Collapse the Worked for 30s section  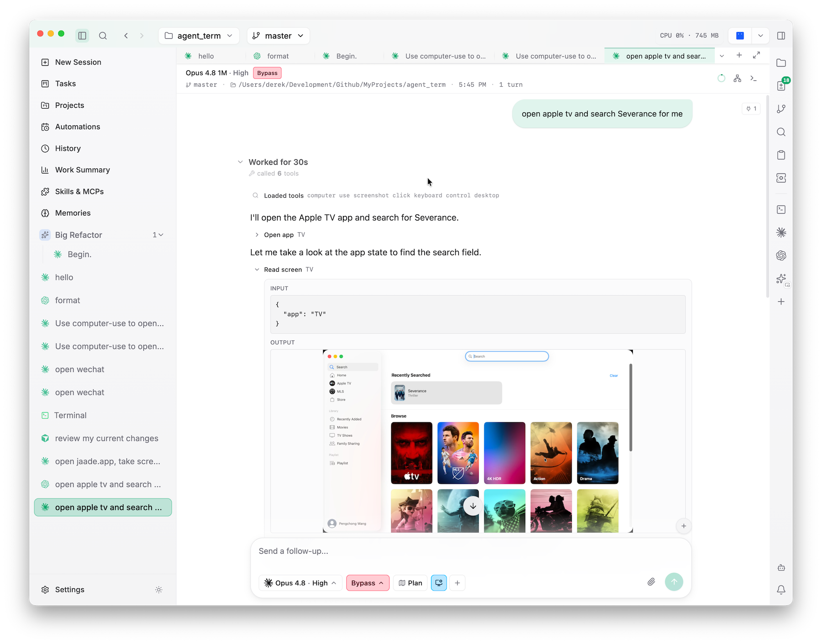click(240, 162)
